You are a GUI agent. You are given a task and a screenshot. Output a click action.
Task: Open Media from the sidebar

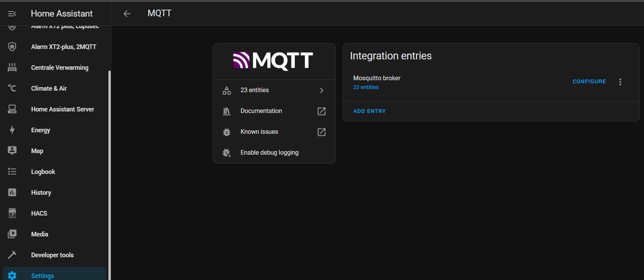39,234
